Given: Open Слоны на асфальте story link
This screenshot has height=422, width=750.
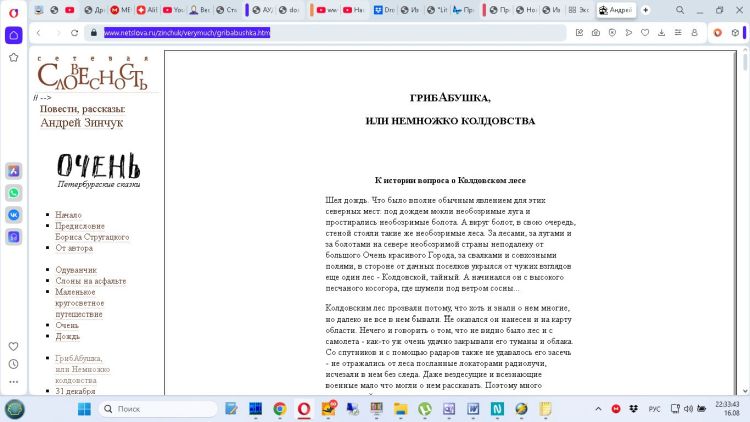Looking at the screenshot, I should (x=91, y=281).
